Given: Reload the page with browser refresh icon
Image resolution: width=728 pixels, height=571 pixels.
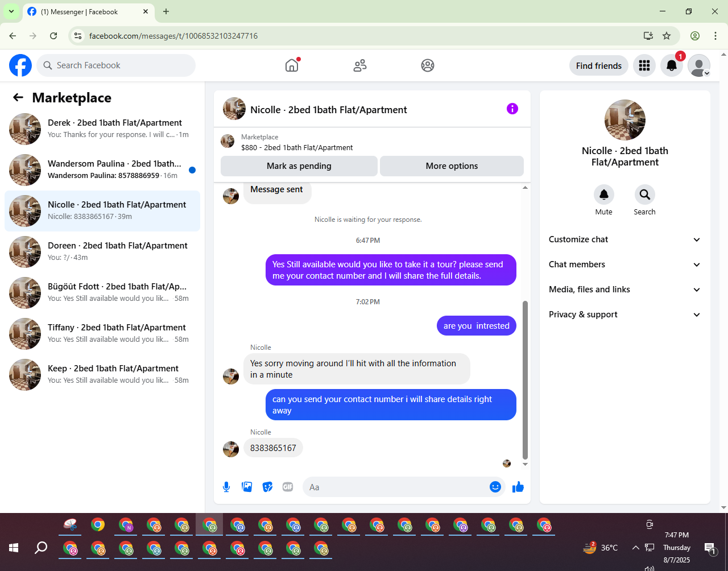Looking at the screenshot, I should tap(53, 36).
